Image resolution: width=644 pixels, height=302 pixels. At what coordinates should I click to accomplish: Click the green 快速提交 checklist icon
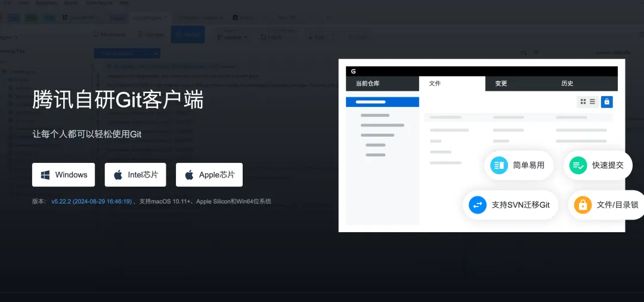pyautogui.click(x=578, y=165)
